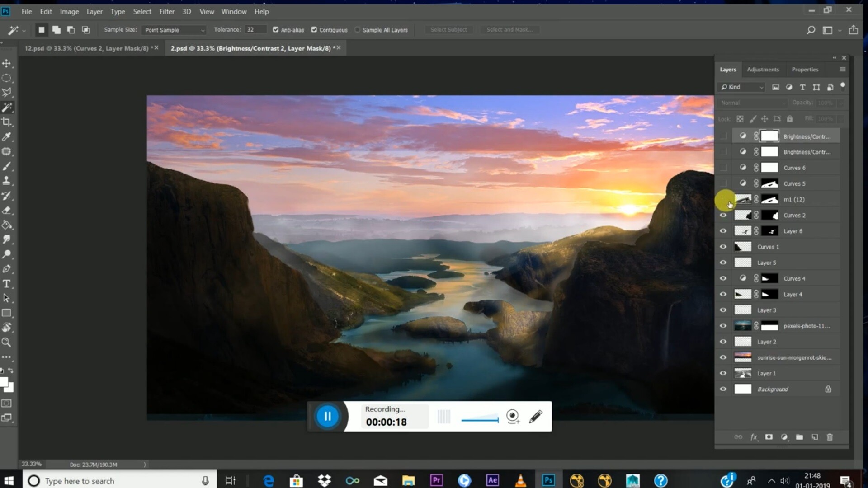This screenshot has height=488, width=868.
Task: Select the Polygonal Lasso tool
Action: coord(7,93)
